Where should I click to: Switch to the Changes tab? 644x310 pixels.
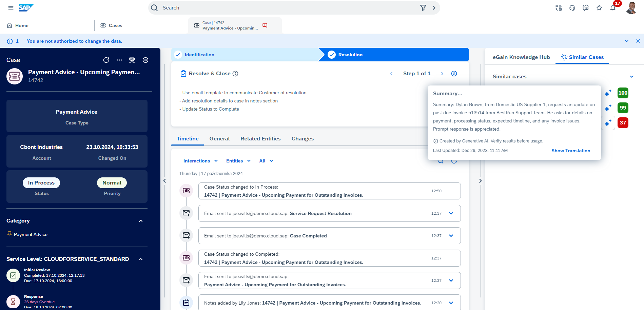(x=303, y=139)
